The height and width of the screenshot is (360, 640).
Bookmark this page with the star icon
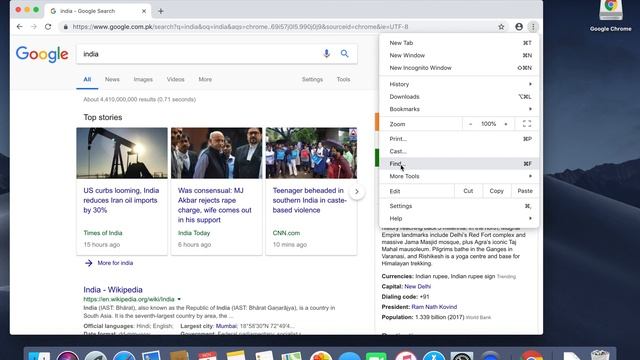pyautogui.click(x=501, y=27)
